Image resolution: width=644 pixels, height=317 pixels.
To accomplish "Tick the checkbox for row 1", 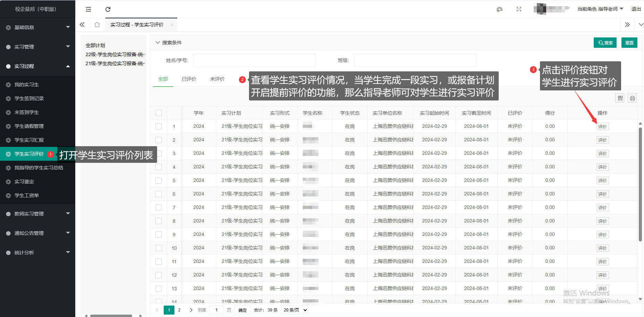I will point(158,126).
